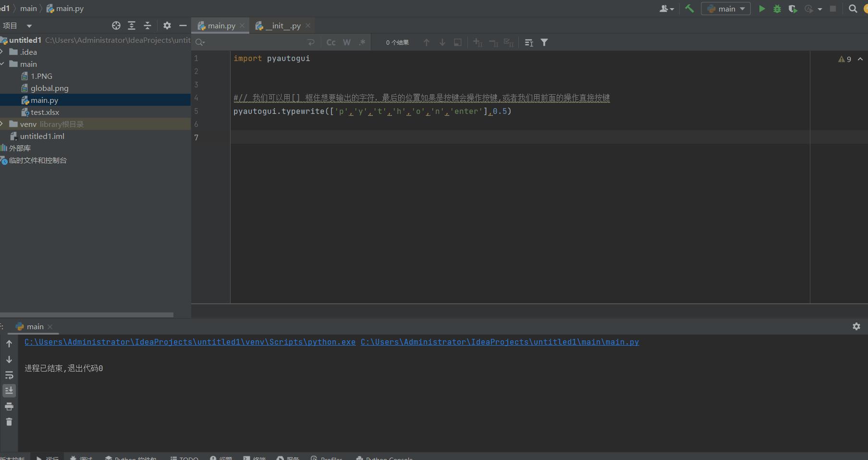This screenshot has height=460, width=868.
Task: Click project panel horizontal scrollbar
Action: [86, 315]
